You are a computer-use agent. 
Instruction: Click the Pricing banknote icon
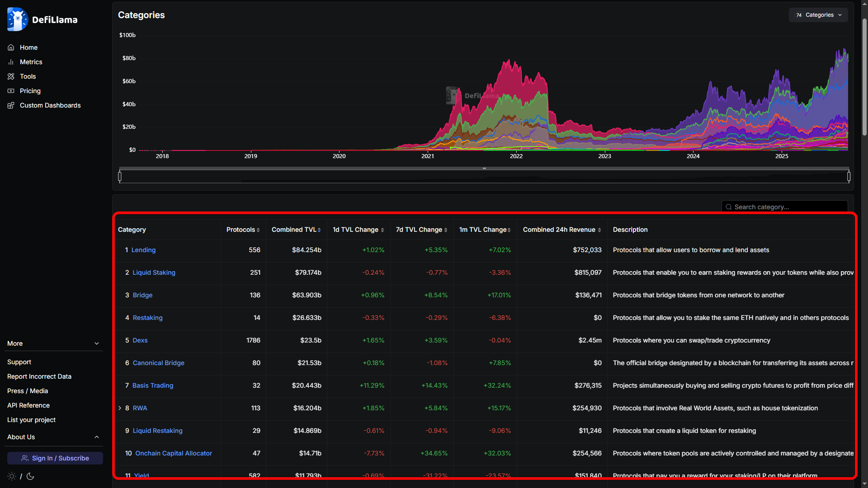coord(11,91)
